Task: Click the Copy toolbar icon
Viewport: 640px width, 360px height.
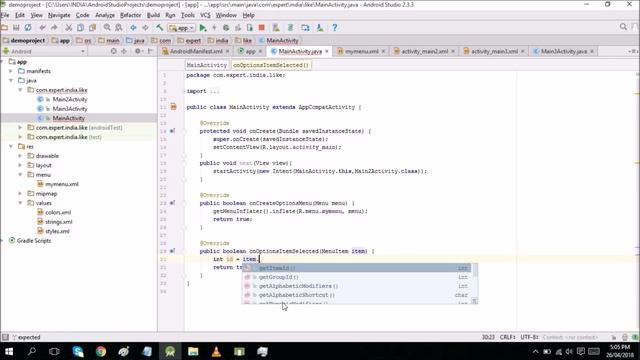Action: 80,28
